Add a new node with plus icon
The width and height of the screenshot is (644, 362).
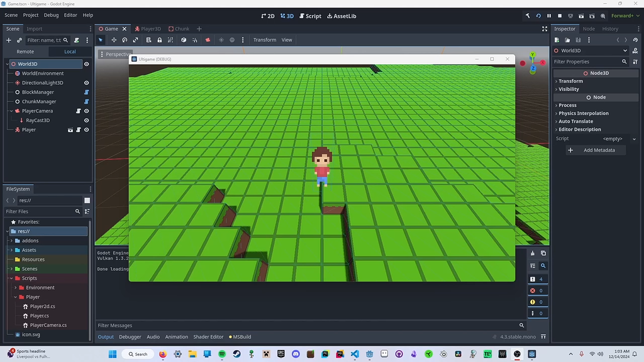click(x=9, y=40)
